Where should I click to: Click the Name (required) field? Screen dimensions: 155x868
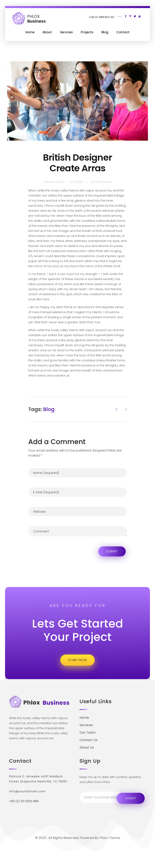(x=77, y=473)
